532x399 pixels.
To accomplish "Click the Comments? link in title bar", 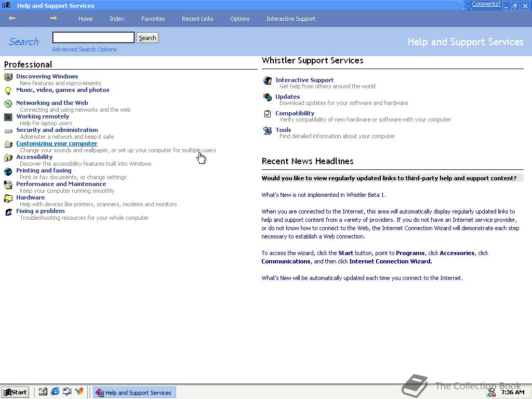I will pyautogui.click(x=486, y=4).
